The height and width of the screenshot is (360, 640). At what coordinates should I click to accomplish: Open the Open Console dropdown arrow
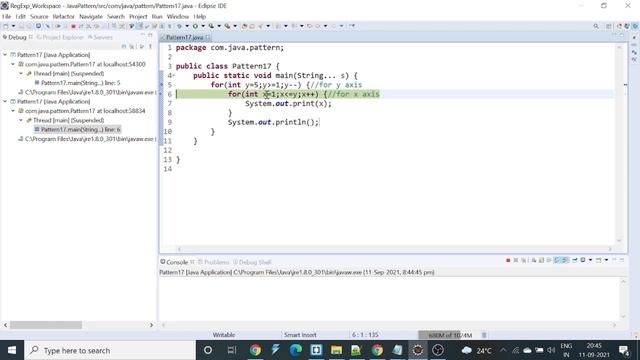607,260
